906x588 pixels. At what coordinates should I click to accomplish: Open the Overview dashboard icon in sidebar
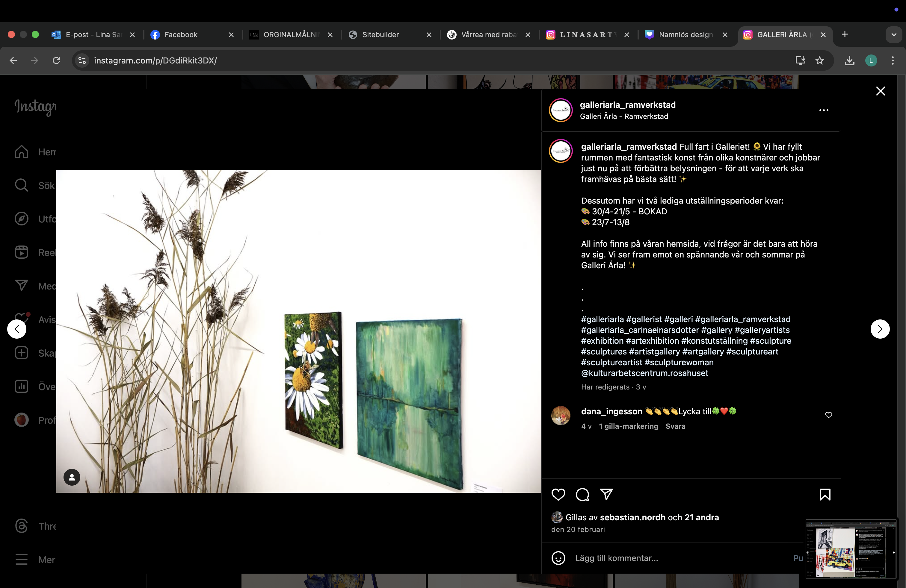22,387
